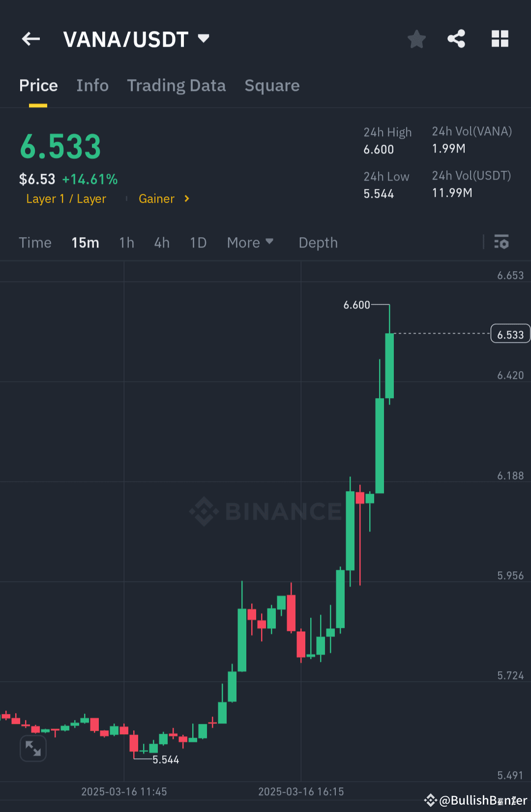
Task: Select the 1D timeframe
Action: (198, 242)
